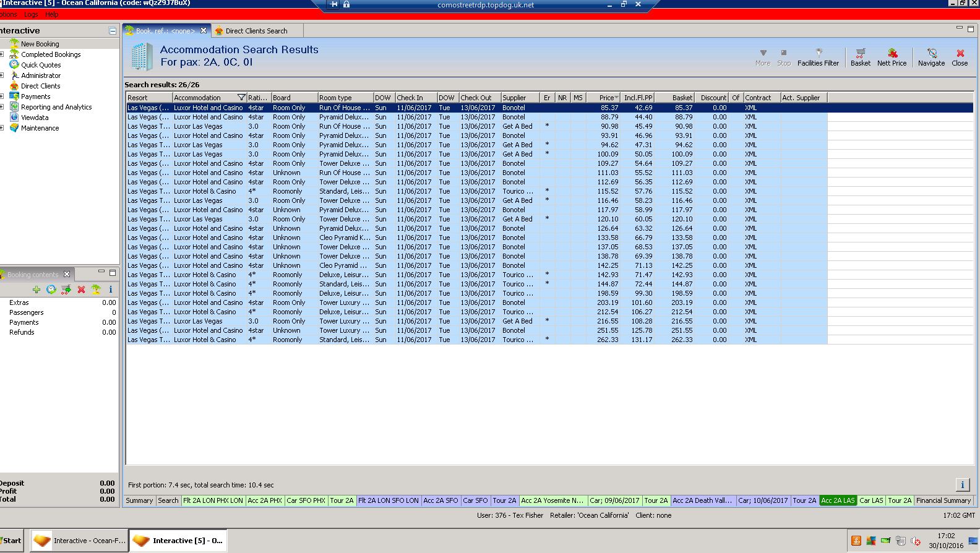Screen dimensions: 980x553
Task: Select the result priced 88.79
Action: 476,117
